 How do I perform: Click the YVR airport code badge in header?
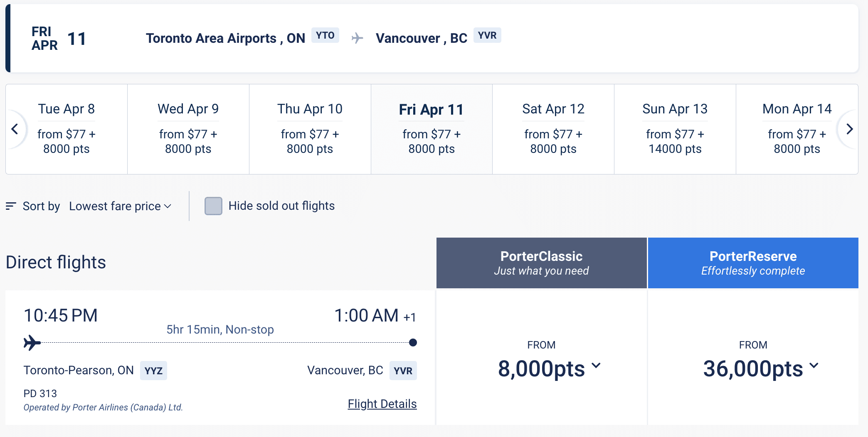(x=487, y=35)
